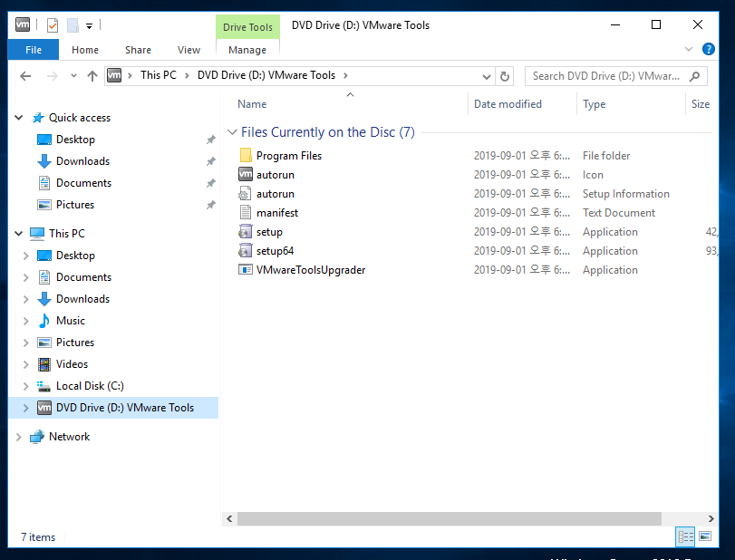Screen dimensions: 735x560
Task: Select the autorun Icon file
Action: [x=276, y=175]
